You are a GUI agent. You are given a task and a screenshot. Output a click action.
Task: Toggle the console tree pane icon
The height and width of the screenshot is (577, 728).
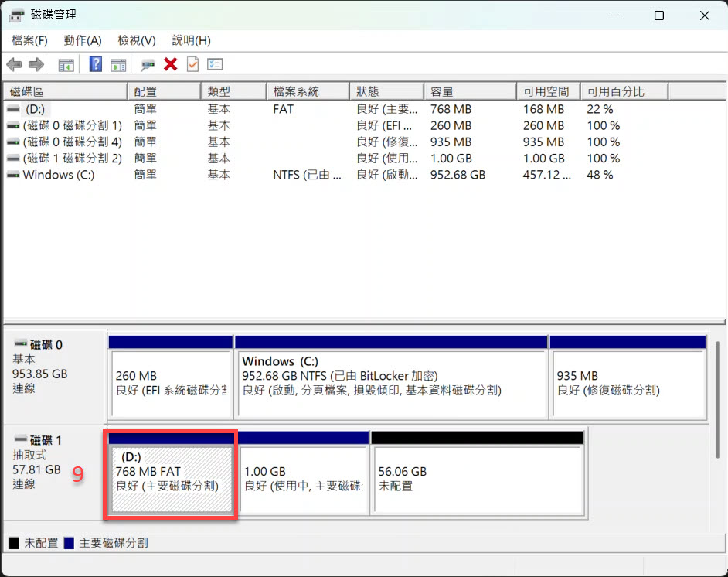pos(66,65)
